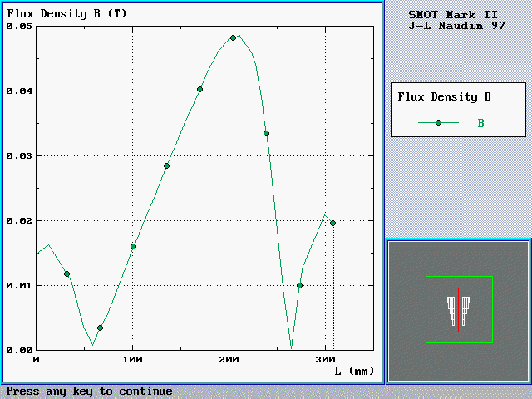Pick the rising-slope marker near 0.04 T
This screenshot has height=399, width=532.
point(199,89)
